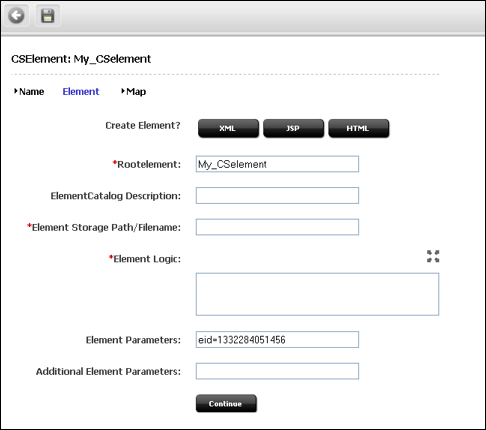The image size is (486, 430).
Task: Click the Additional Element Parameters label
Action: click(108, 371)
